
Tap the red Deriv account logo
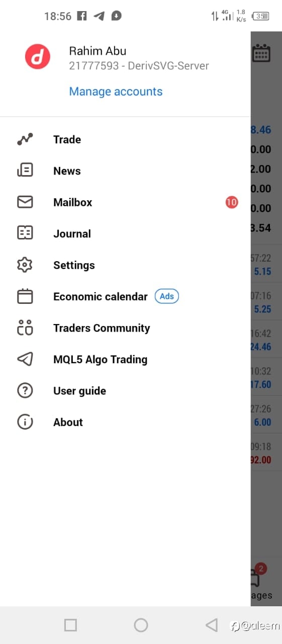(38, 56)
